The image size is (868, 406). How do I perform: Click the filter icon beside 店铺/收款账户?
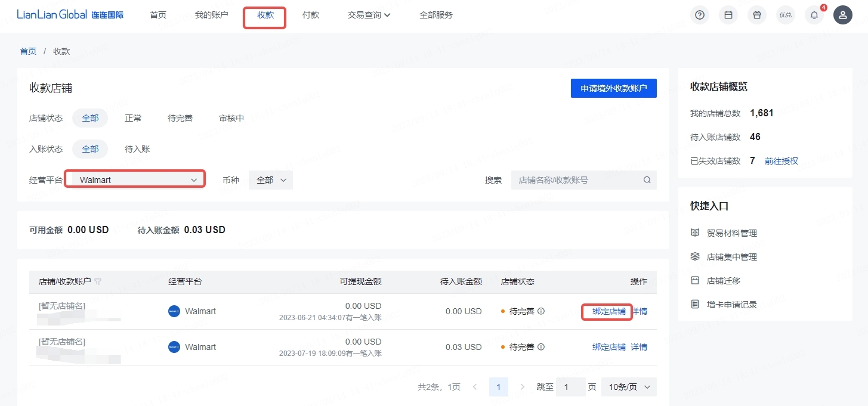point(98,281)
